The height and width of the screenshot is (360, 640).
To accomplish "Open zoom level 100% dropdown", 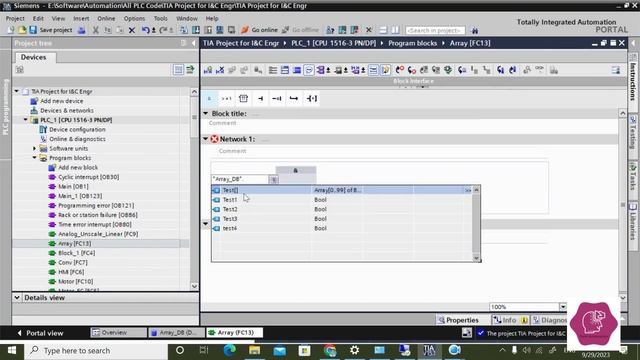I will (563, 307).
